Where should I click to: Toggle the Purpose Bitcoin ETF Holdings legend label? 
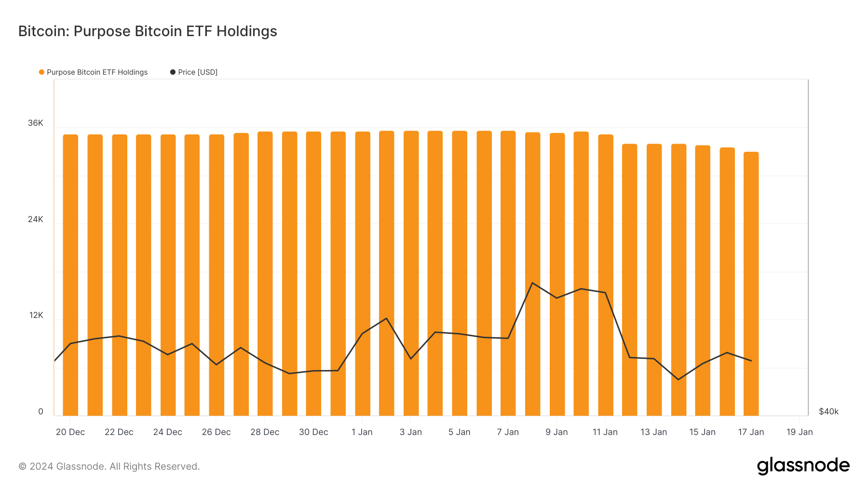point(97,72)
